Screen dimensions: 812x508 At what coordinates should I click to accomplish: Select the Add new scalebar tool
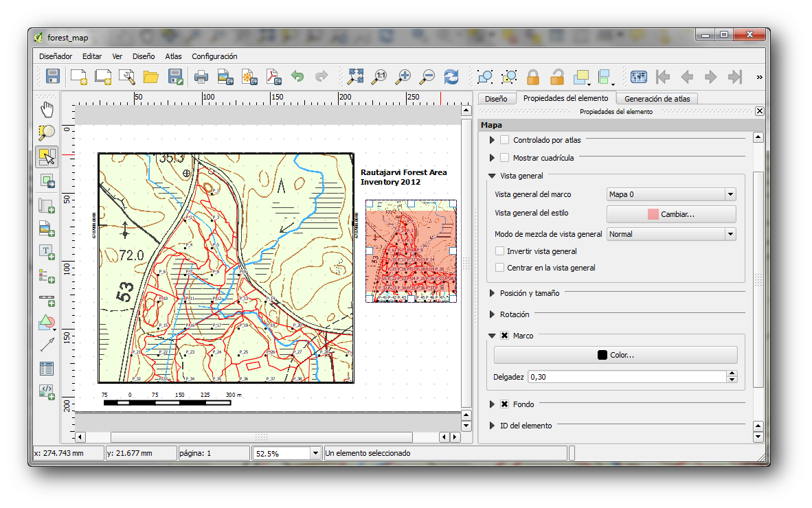click(x=47, y=300)
